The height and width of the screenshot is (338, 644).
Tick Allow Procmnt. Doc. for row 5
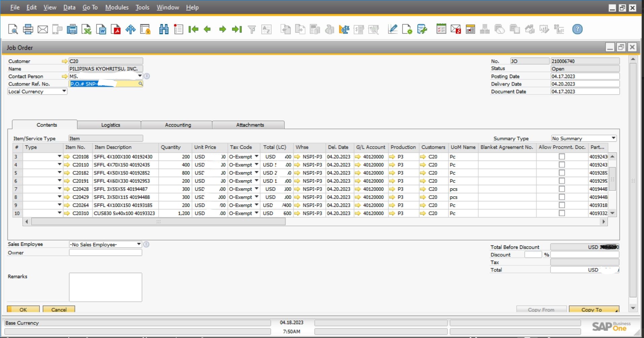(x=562, y=173)
